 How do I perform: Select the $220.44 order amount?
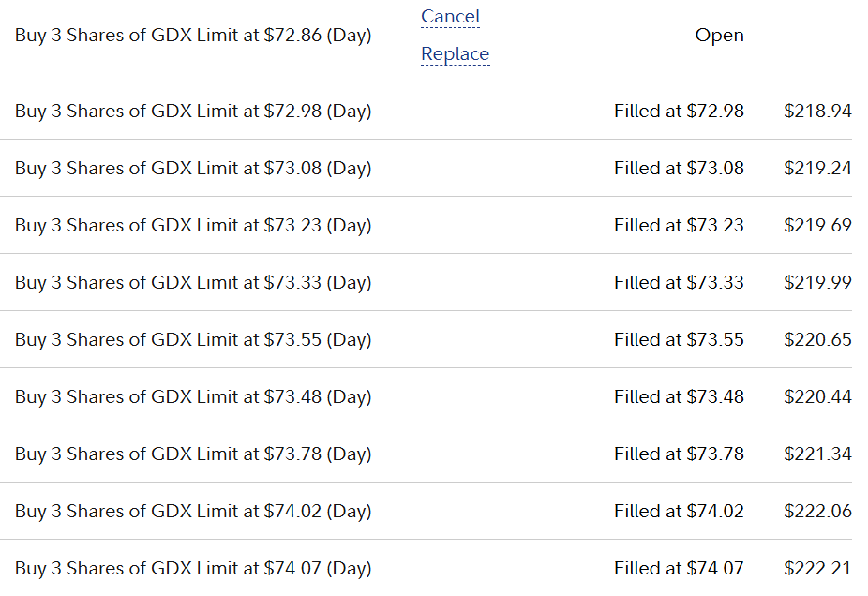[817, 397]
